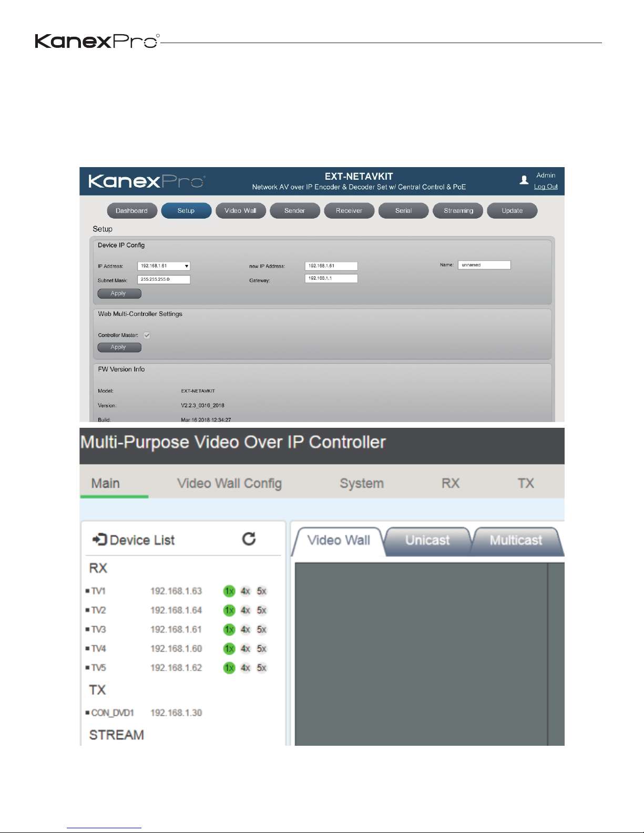644x833 pixels.
Task: Click the Log Out link
Action: [546, 187]
